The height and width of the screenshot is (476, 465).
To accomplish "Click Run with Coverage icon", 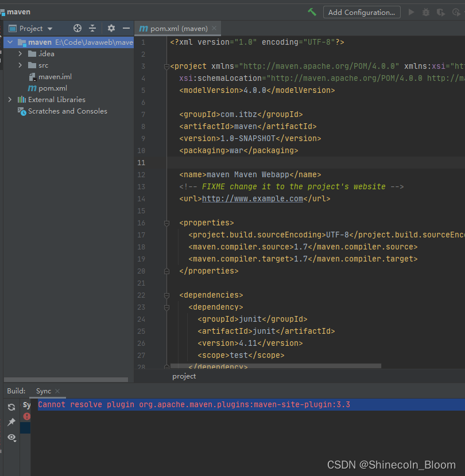I will (x=441, y=12).
